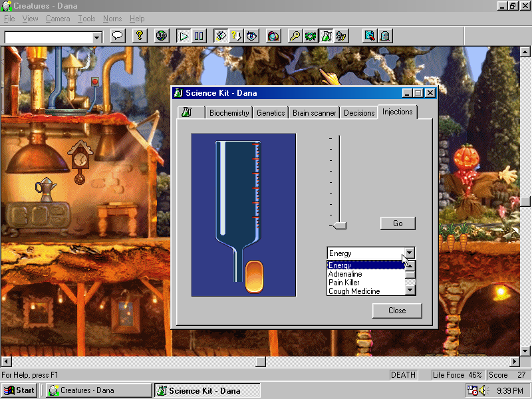Select Energy in the chemical list
532x399 pixels.
pyautogui.click(x=366, y=265)
